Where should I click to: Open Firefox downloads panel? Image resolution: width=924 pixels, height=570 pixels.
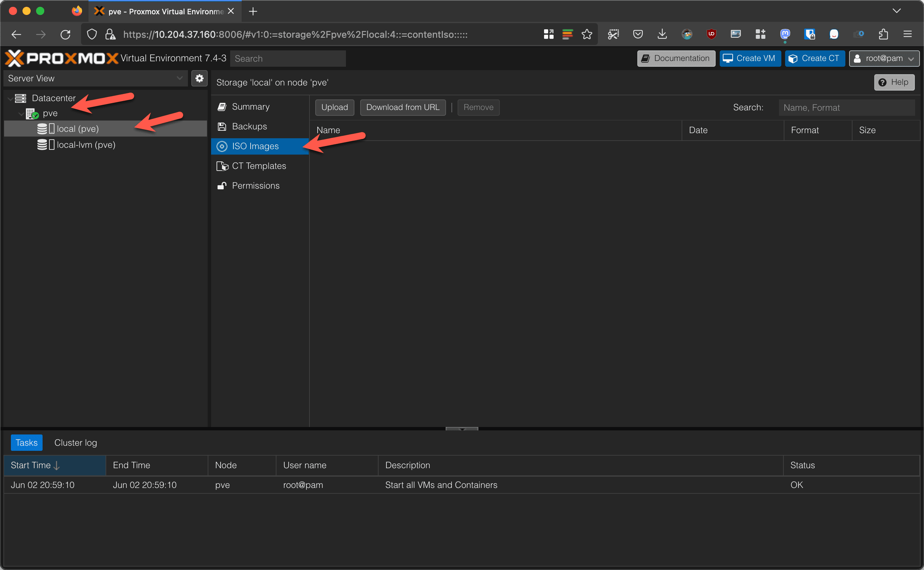(662, 35)
